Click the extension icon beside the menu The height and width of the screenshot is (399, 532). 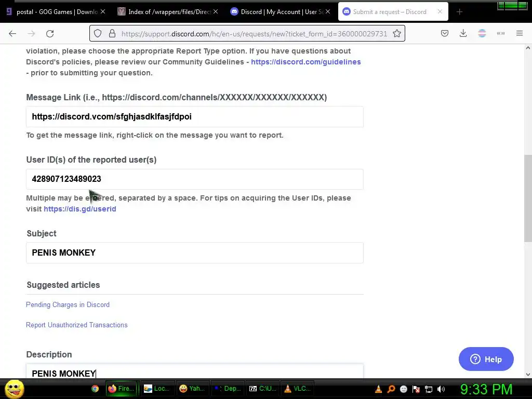(x=501, y=33)
